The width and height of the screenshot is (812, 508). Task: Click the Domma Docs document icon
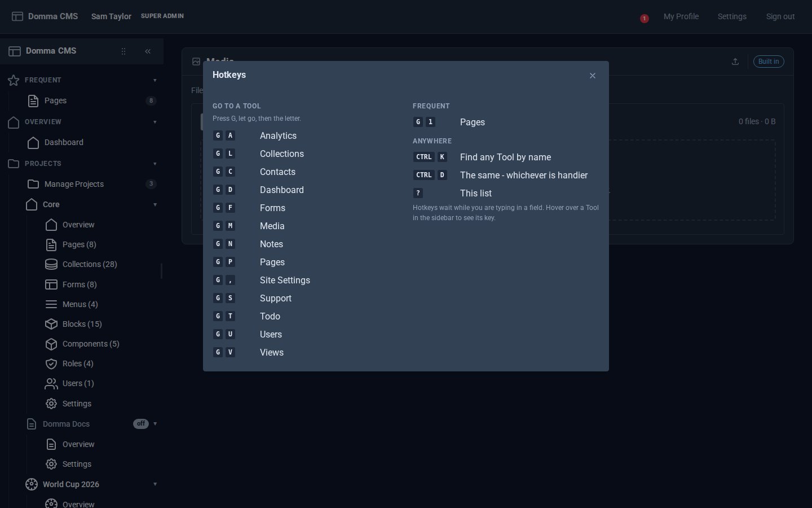click(32, 424)
